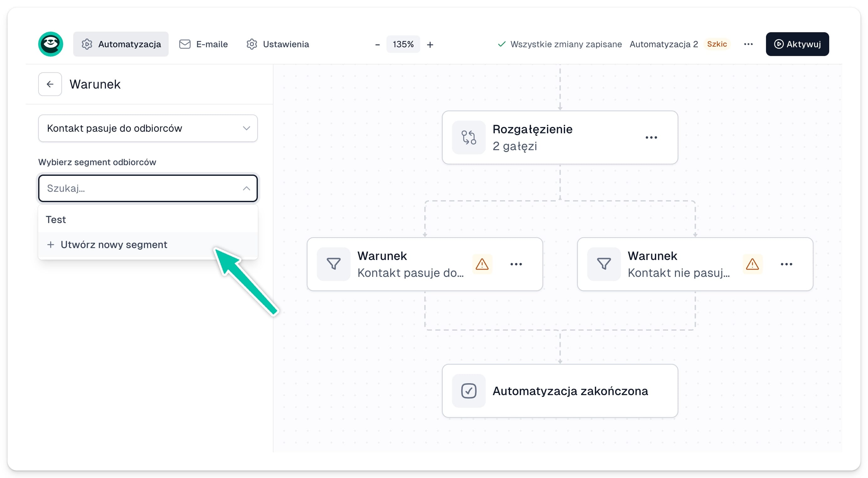
Task: Click the Wybierz segment odbiorców label
Action: coord(97,162)
